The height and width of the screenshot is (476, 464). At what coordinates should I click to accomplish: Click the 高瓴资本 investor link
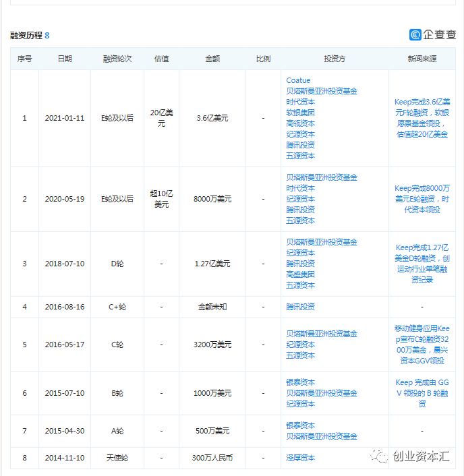coord(300,123)
